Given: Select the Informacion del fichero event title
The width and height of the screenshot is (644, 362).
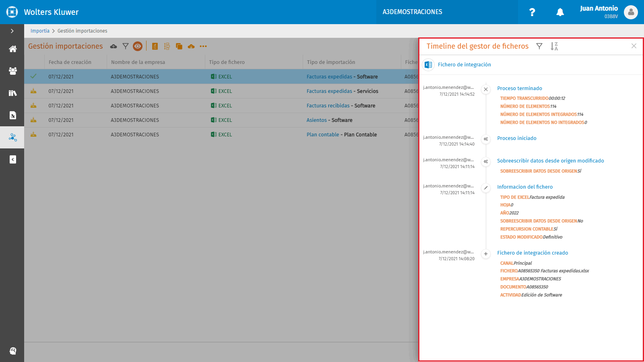Looking at the screenshot, I should [525, 187].
